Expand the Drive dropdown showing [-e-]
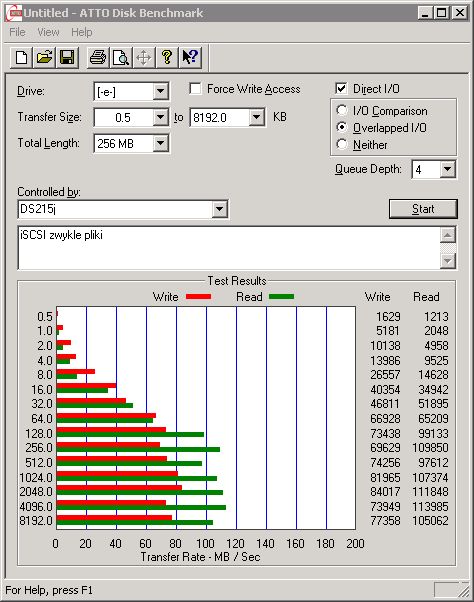Image resolution: width=474 pixels, height=602 pixels. (160, 91)
